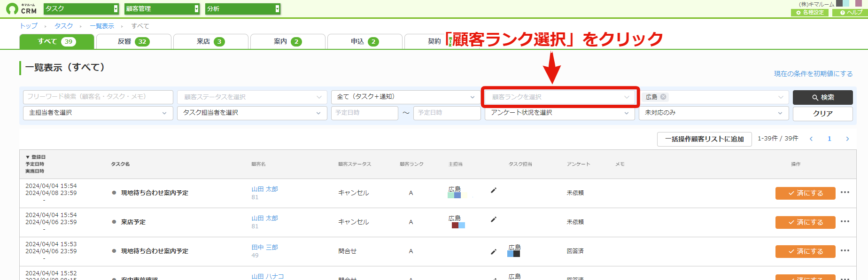Image resolution: width=868 pixels, height=280 pixels.
Task: Focus the フリーワード検索 input field
Action: (x=98, y=97)
